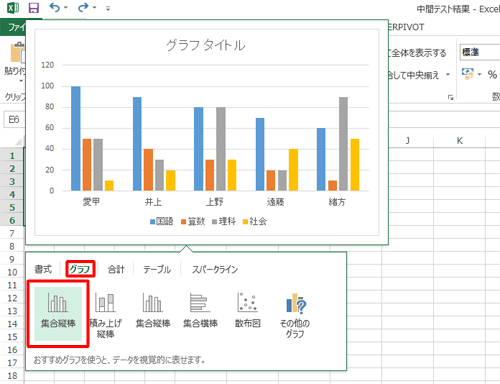Click the 理科 legend entry

224,221
